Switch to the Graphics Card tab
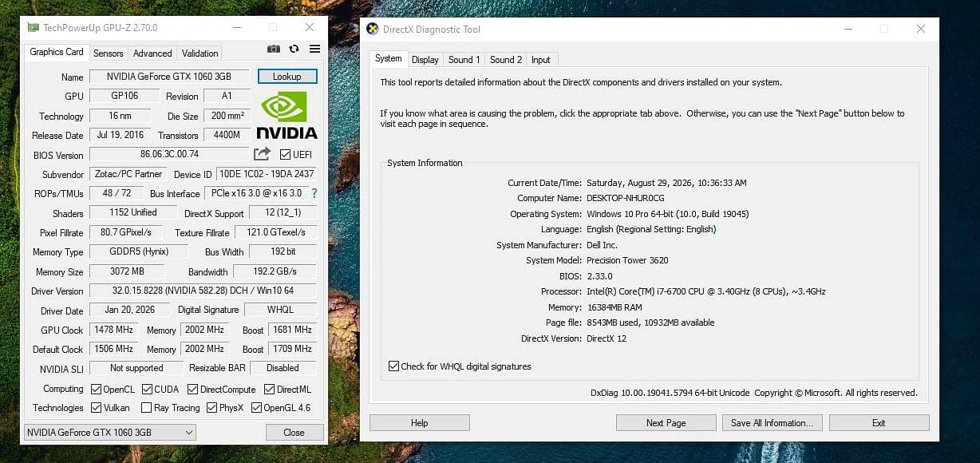The width and height of the screenshot is (980, 463). 57,52
